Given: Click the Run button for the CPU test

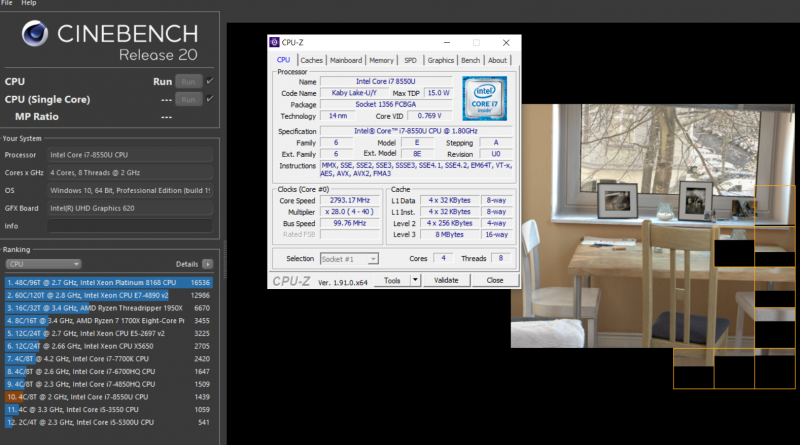Looking at the screenshot, I should 187,81.
